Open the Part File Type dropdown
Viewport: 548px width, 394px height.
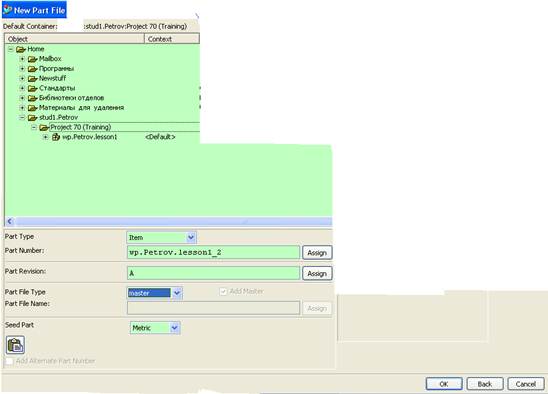[x=177, y=293]
